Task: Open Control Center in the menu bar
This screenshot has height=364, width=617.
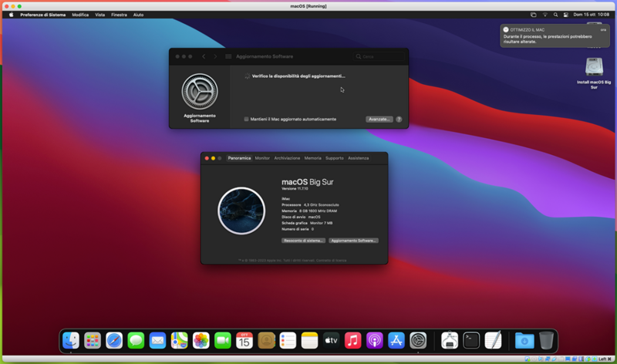Action: click(565, 15)
